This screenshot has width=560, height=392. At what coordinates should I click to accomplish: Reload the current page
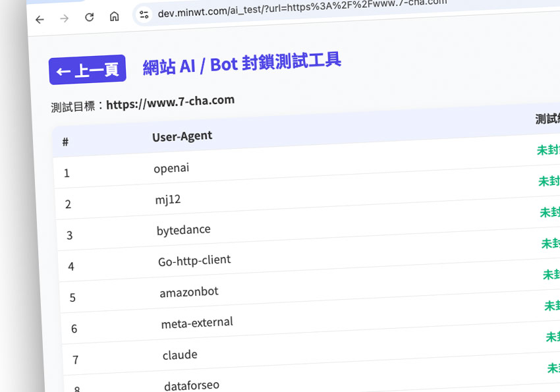click(x=89, y=17)
